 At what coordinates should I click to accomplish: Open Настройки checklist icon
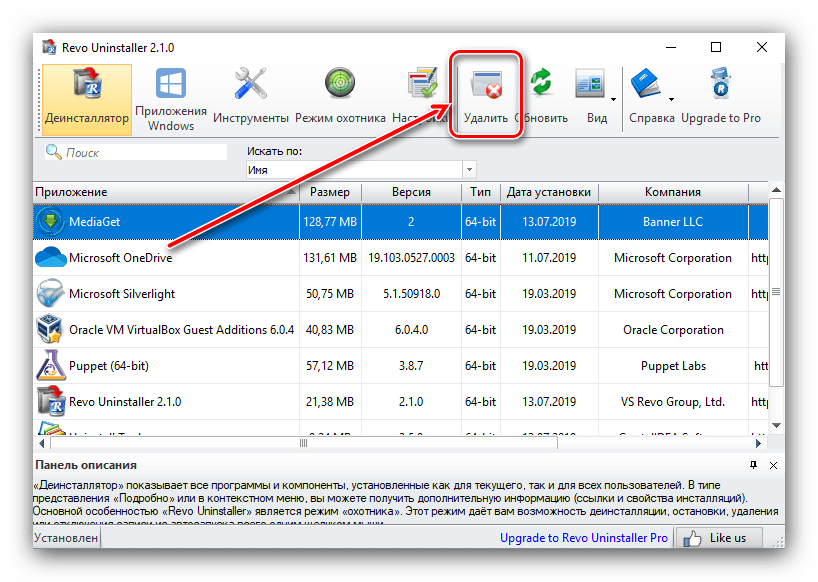[422, 82]
